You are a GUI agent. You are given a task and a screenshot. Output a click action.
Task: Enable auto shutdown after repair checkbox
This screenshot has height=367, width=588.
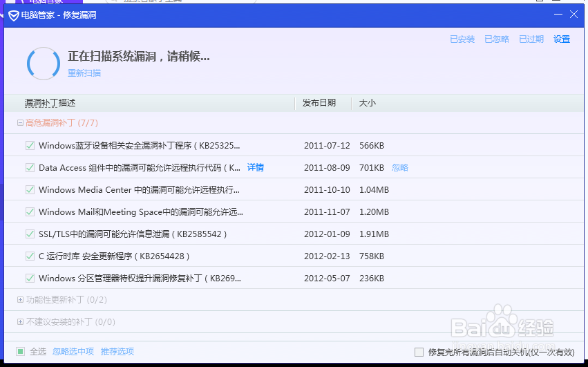419,352
